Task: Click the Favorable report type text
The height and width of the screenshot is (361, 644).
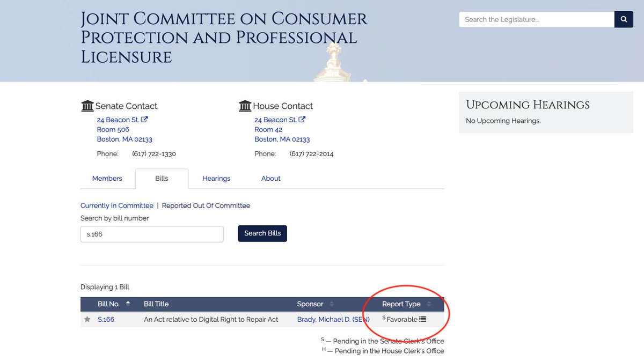Action: [402, 319]
